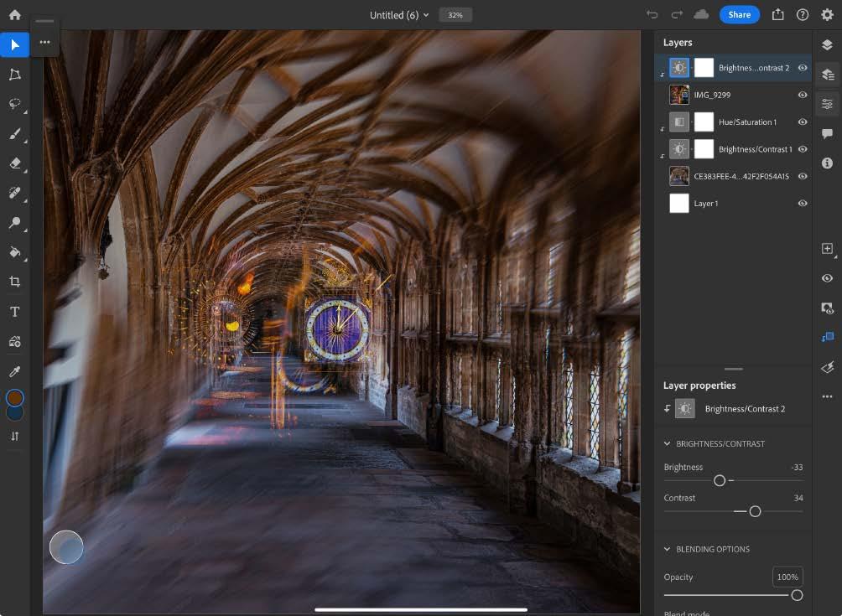This screenshot has width=842, height=616.
Task: Click the Brightness slider handle
Action: pos(720,481)
